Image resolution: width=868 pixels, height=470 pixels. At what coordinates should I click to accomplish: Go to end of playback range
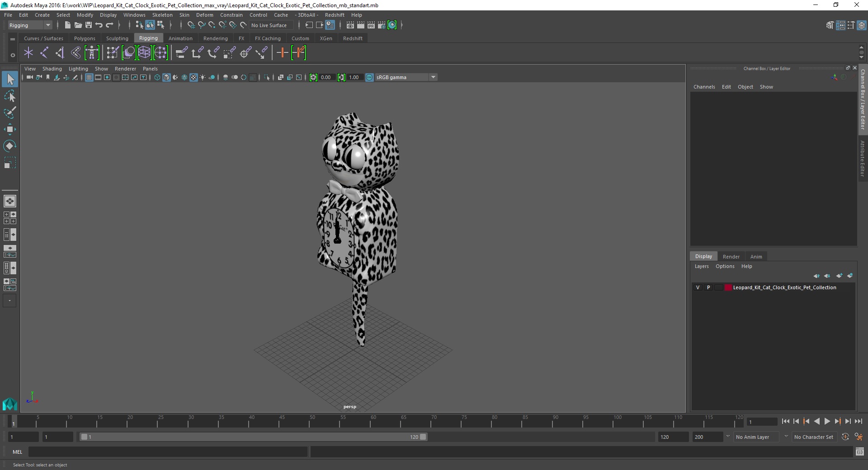pos(859,421)
